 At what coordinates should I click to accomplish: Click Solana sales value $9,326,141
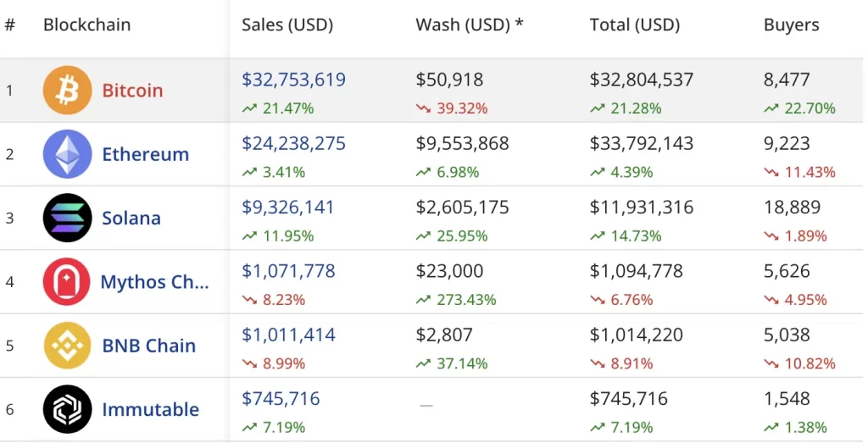pyautogui.click(x=288, y=208)
